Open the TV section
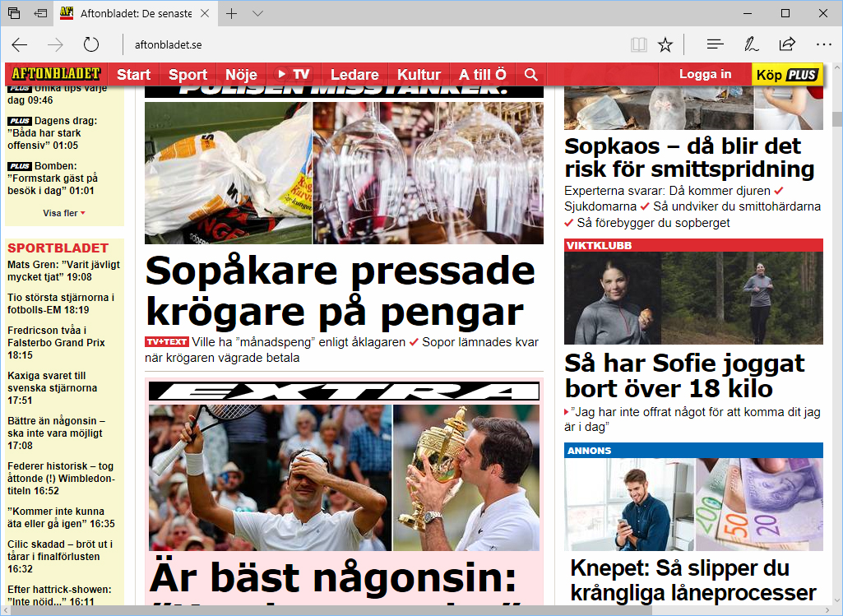This screenshot has height=616, width=843. (294, 74)
